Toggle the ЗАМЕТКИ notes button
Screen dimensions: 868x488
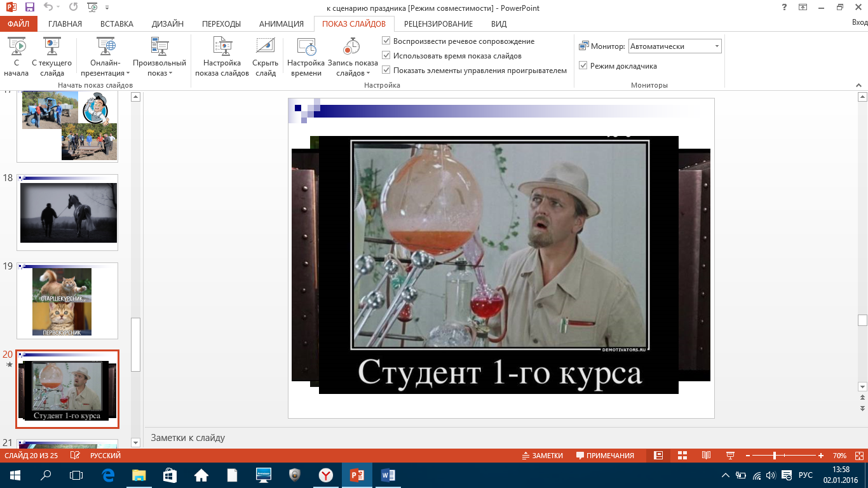click(543, 456)
